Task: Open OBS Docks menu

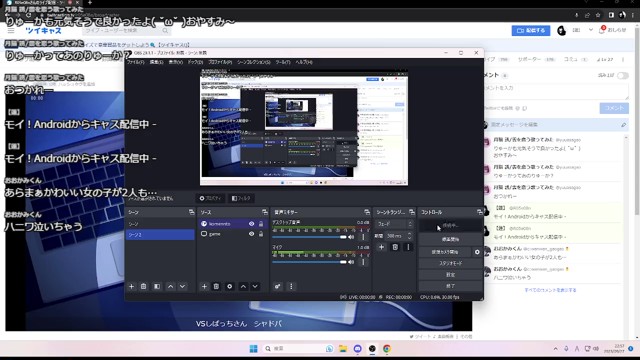Action: [x=195, y=62]
